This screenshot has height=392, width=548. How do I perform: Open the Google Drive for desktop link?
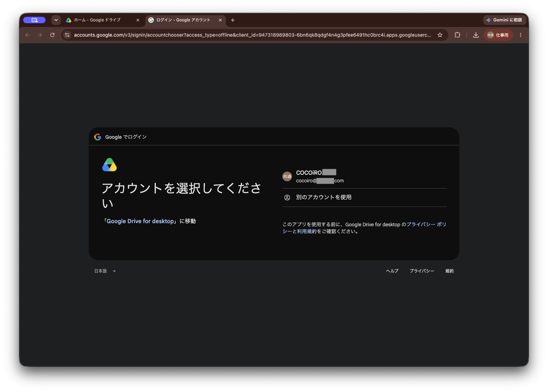(140, 221)
